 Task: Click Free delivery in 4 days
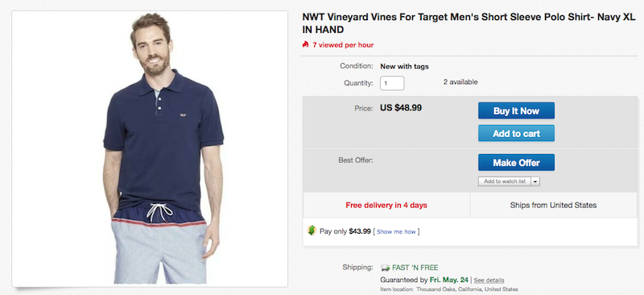386,205
